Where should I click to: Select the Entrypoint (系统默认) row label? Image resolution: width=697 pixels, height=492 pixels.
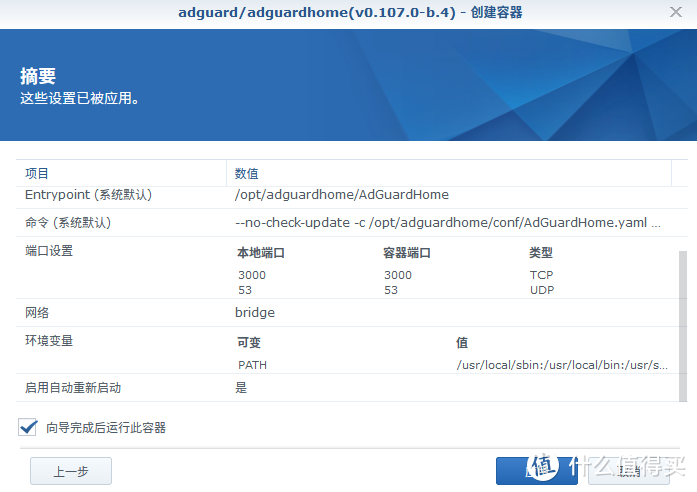pyautogui.click(x=88, y=195)
